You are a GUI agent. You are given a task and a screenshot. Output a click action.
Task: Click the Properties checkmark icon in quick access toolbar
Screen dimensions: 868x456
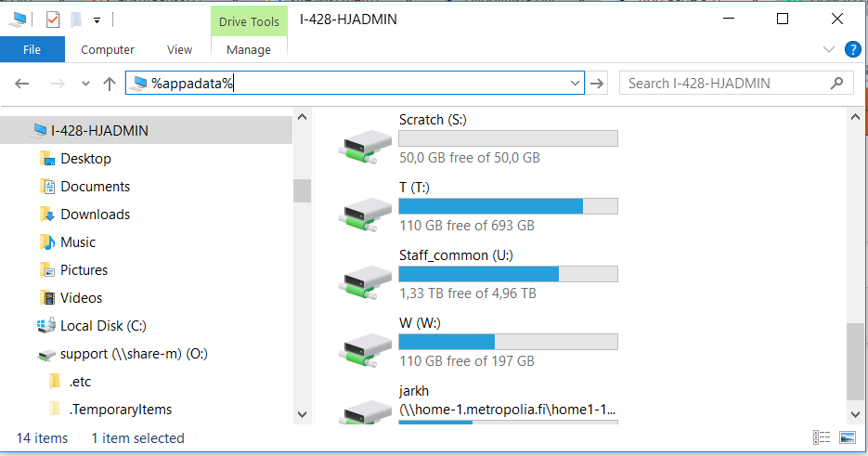click(53, 20)
